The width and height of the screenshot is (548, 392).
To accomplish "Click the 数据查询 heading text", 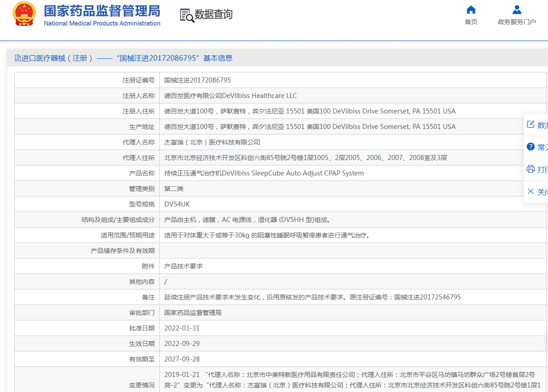I will click(x=214, y=15).
